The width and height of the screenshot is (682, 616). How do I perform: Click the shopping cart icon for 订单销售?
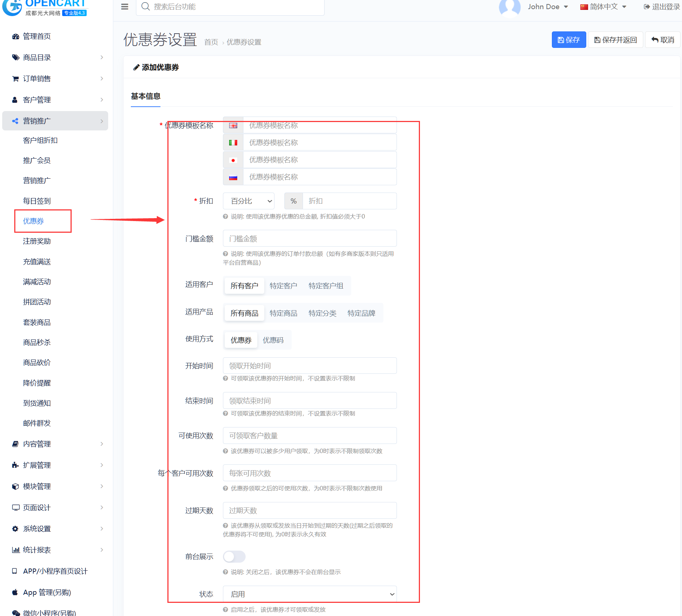(x=15, y=79)
